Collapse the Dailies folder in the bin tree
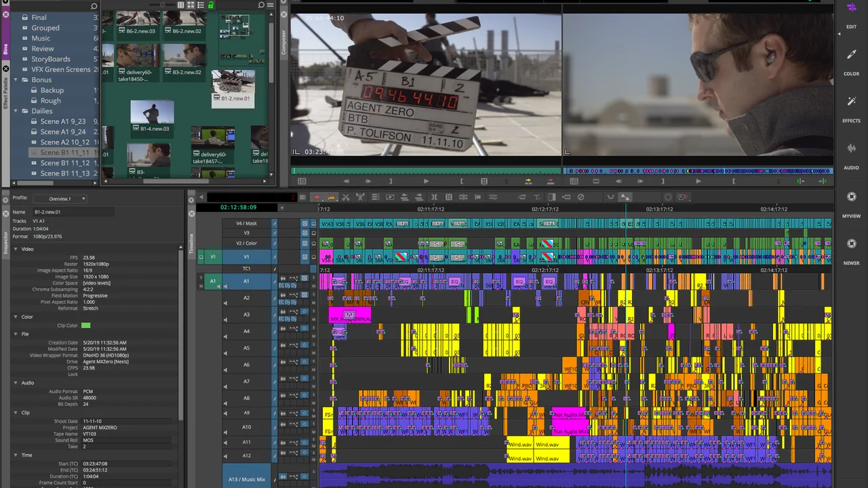868x488 pixels. tap(16, 110)
